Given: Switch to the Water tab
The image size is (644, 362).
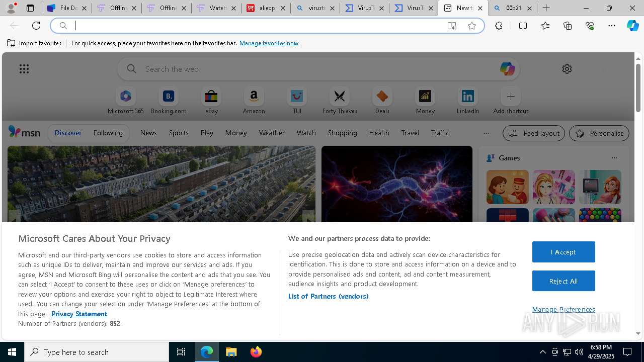Looking at the screenshot, I should [x=216, y=8].
